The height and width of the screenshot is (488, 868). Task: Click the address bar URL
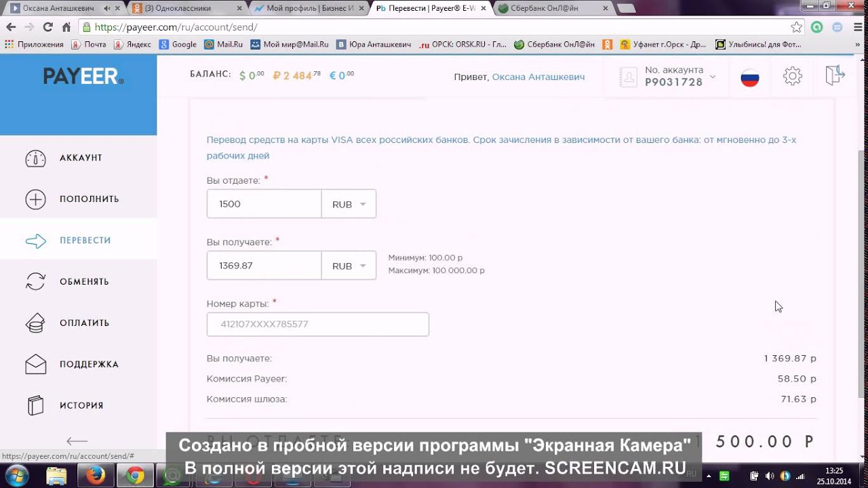(176, 27)
